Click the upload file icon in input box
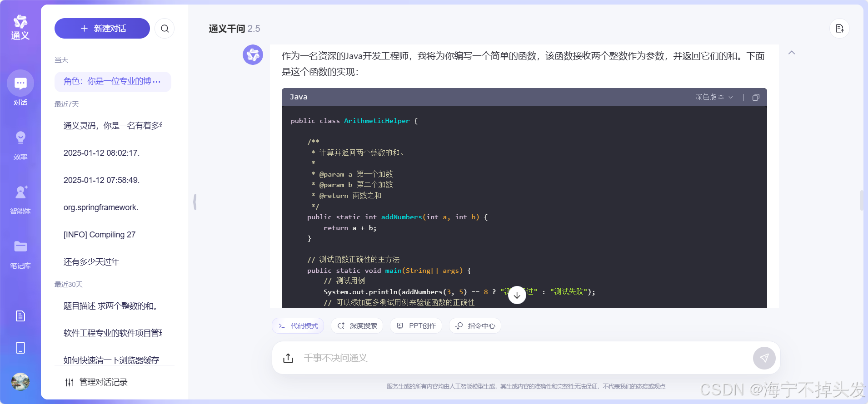The width and height of the screenshot is (868, 404). [288, 358]
